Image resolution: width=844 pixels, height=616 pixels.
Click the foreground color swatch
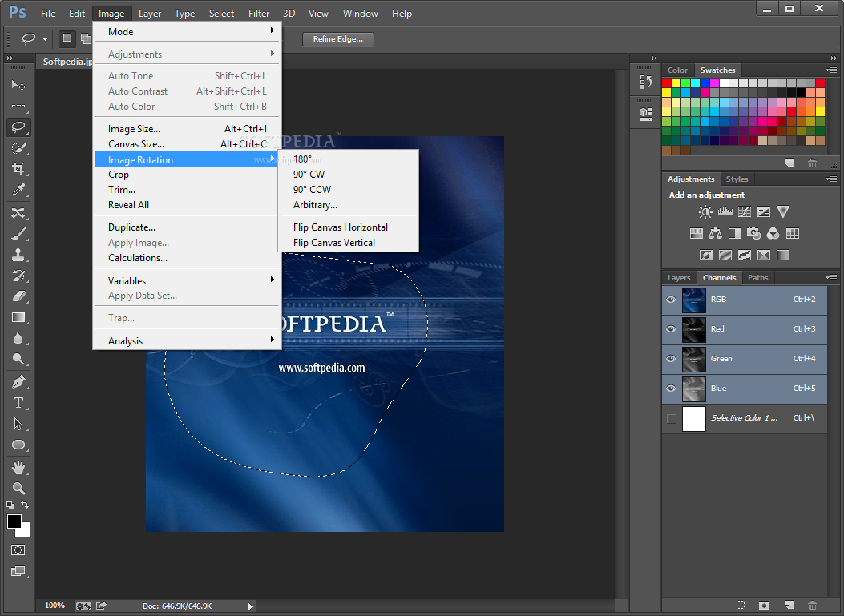14,521
